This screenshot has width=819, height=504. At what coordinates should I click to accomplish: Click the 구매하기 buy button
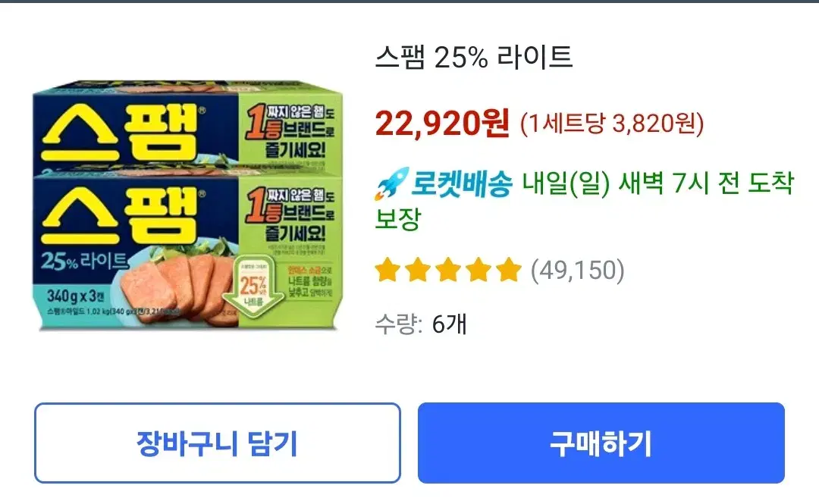pyautogui.click(x=601, y=443)
